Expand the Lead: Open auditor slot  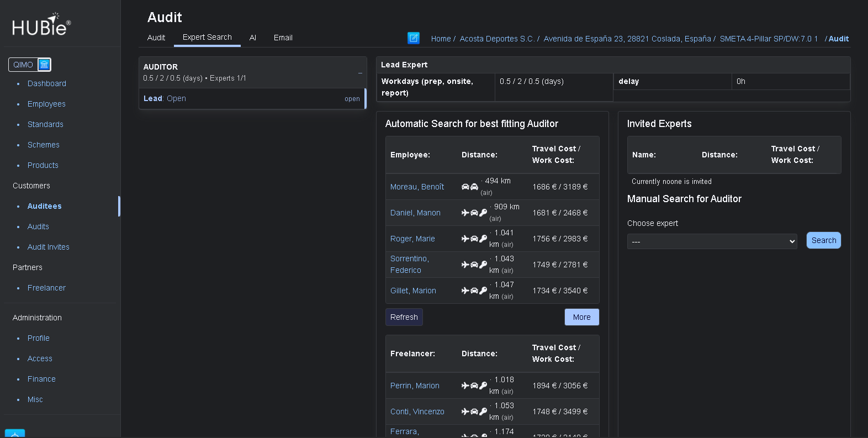coord(252,99)
